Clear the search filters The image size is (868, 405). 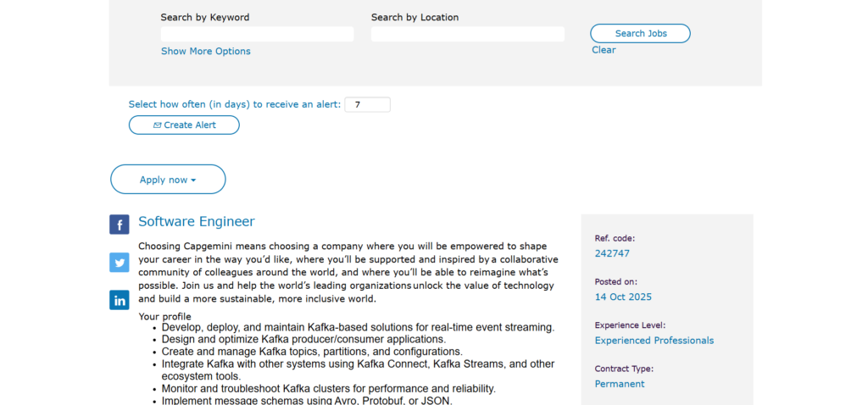click(x=604, y=50)
